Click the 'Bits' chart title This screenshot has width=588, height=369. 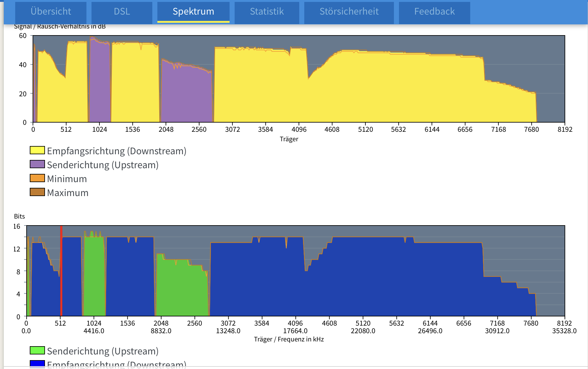(19, 216)
